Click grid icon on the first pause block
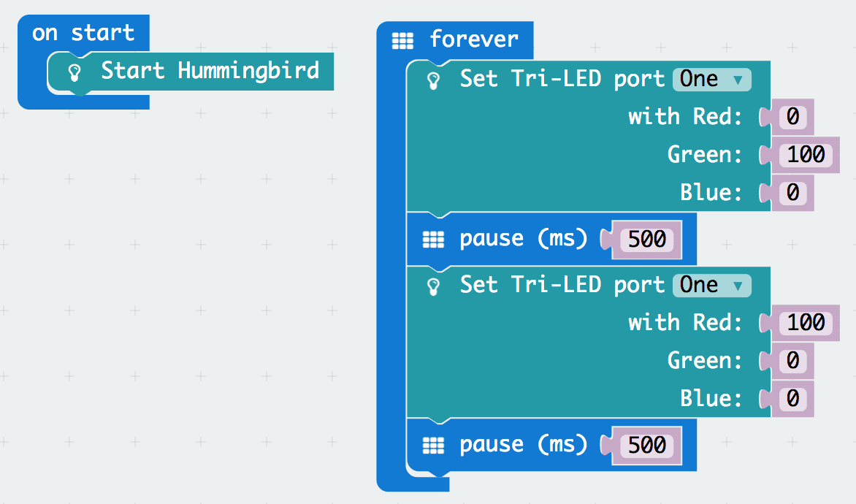 [433, 239]
